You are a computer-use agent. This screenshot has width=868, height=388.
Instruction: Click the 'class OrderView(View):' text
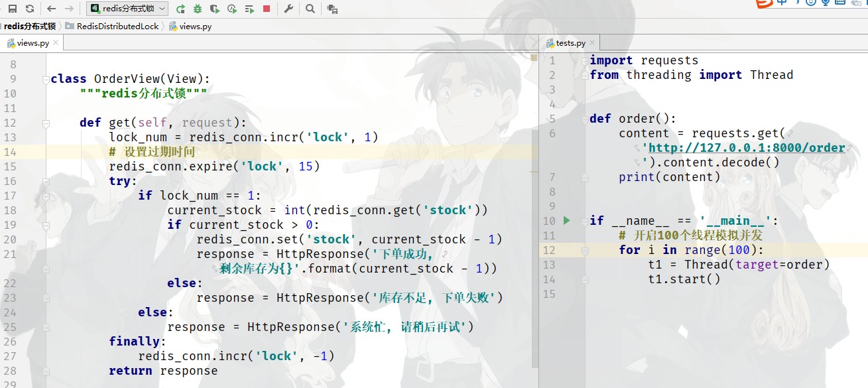tap(130, 79)
